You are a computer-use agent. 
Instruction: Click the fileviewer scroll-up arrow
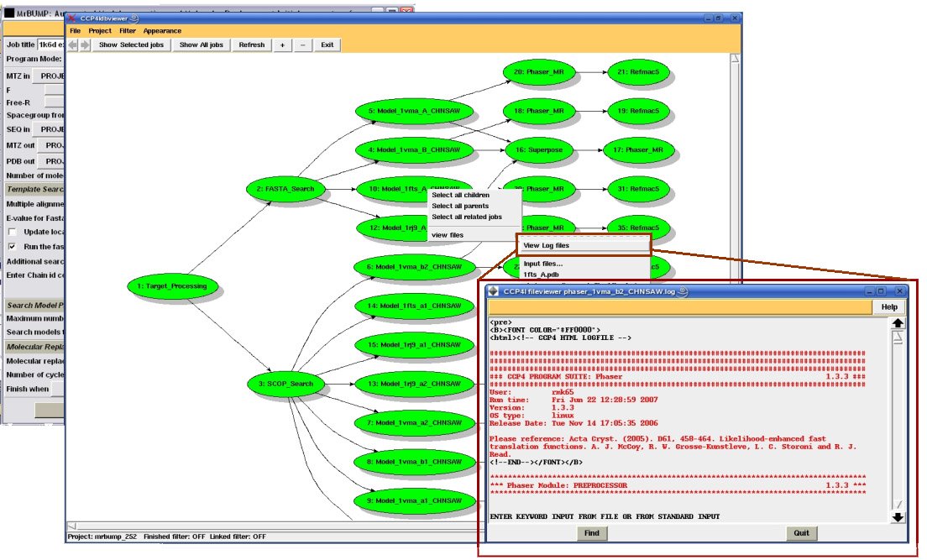coord(898,323)
